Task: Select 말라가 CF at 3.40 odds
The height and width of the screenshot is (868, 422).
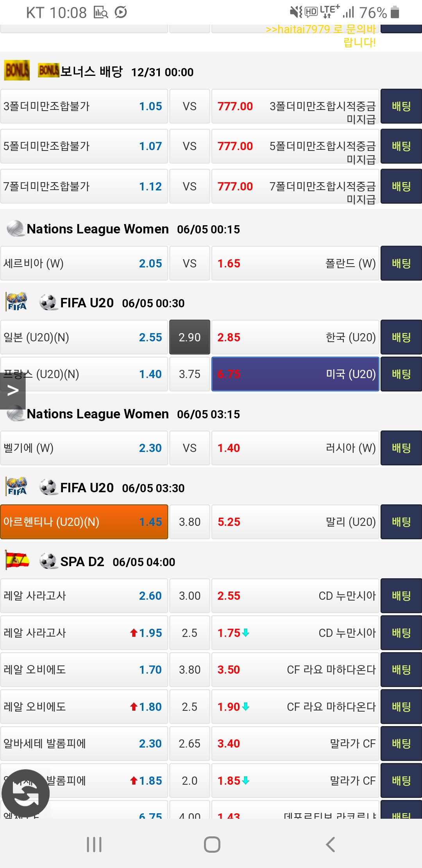Action: (x=295, y=744)
